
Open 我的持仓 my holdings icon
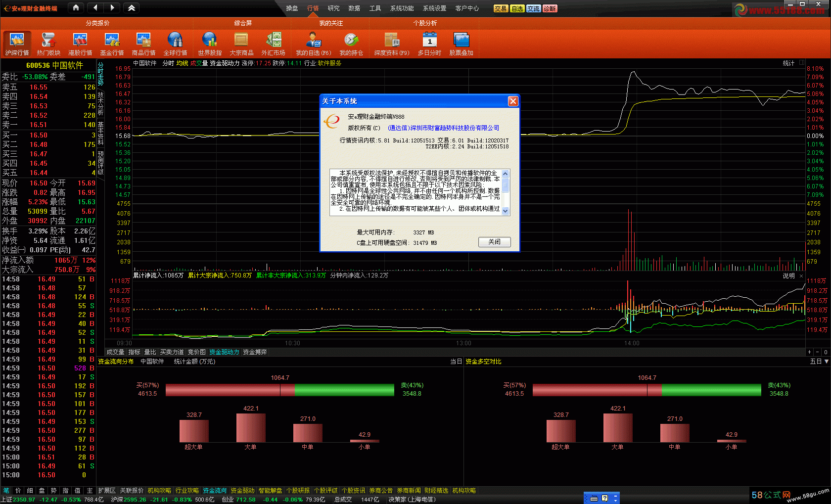(x=351, y=44)
